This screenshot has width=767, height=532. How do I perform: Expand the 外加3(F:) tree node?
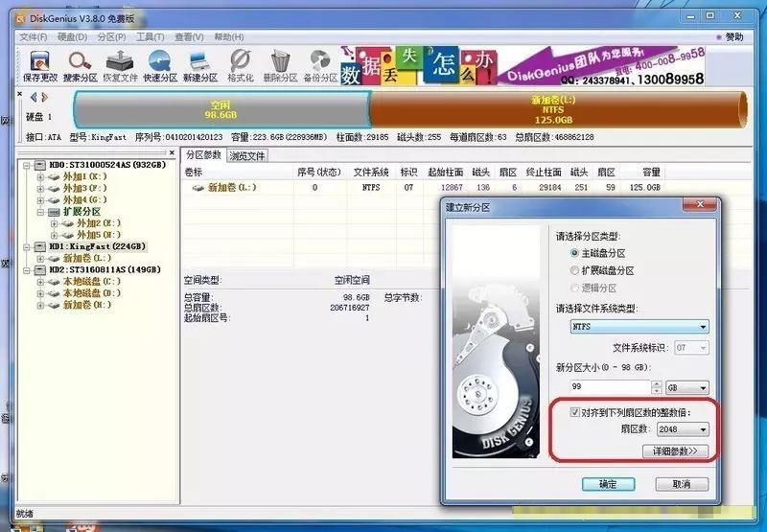coord(40,189)
